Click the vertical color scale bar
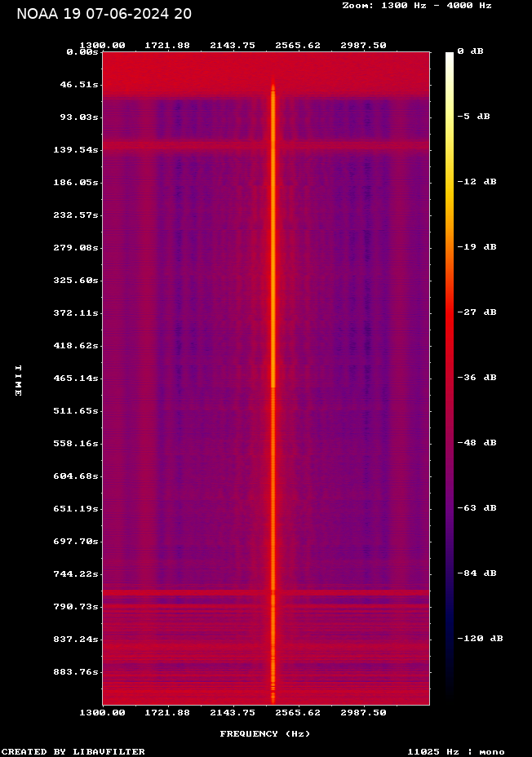Viewport: 532px width, 757px height. pyautogui.click(x=449, y=375)
